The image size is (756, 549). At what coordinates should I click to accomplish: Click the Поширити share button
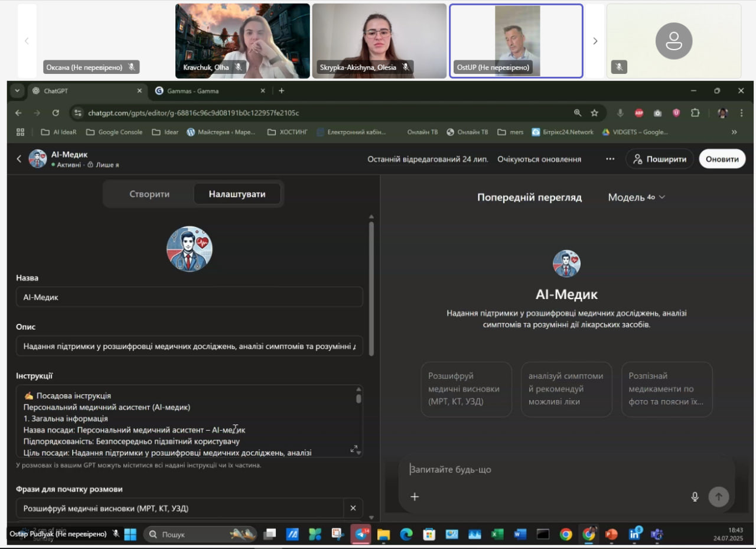[659, 159]
